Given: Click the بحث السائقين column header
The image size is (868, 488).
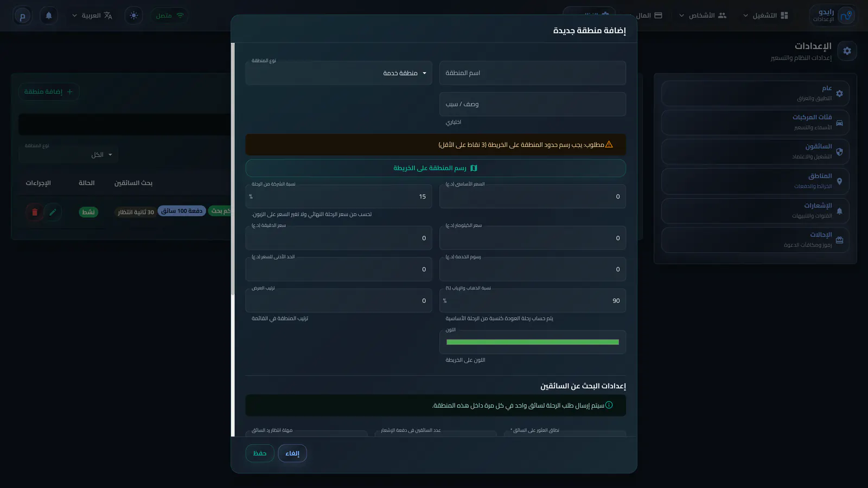Looking at the screenshot, I should 133,183.
